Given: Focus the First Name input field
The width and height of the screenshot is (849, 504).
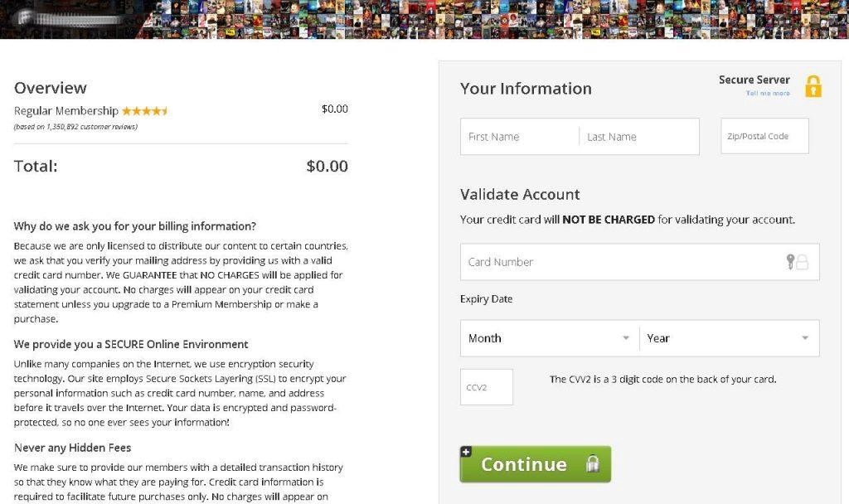Looking at the screenshot, I should [x=519, y=137].
